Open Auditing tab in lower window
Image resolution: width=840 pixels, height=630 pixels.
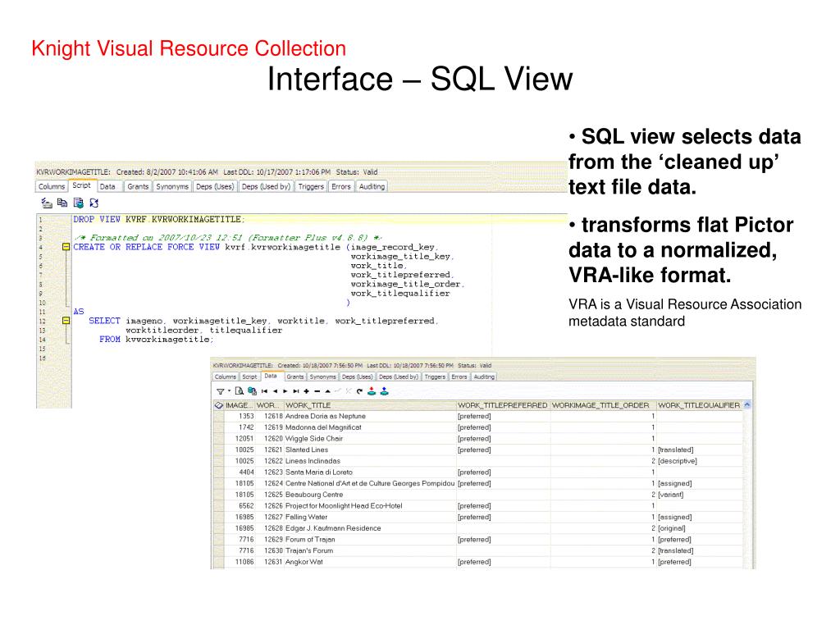[484, 377]
